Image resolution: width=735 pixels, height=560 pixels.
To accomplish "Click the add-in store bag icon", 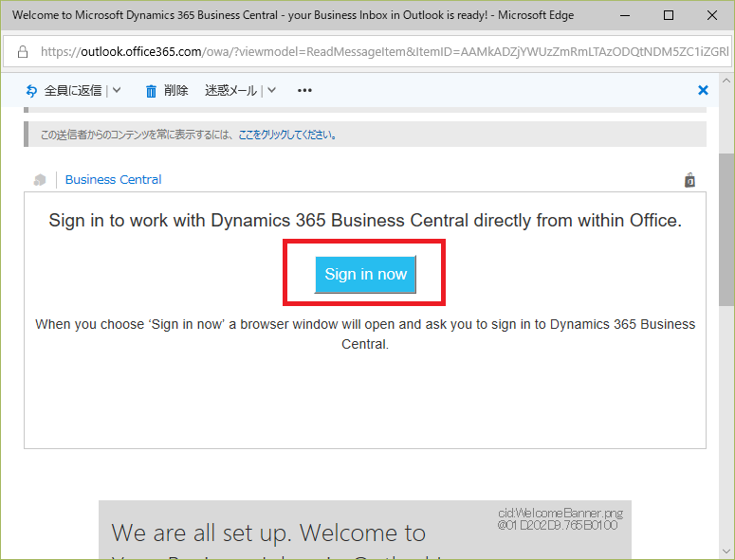I will pos(689,180).
